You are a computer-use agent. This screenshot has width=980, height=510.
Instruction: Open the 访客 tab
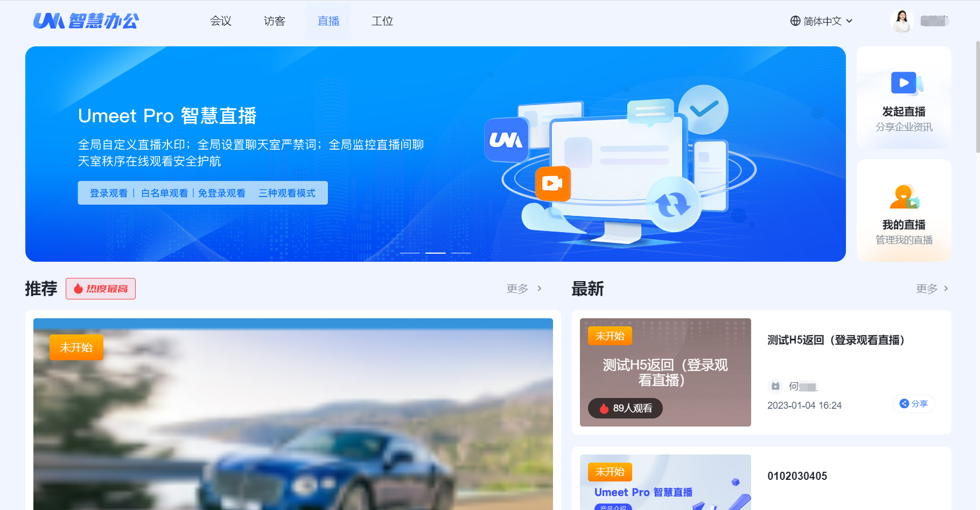coord(275,21)
